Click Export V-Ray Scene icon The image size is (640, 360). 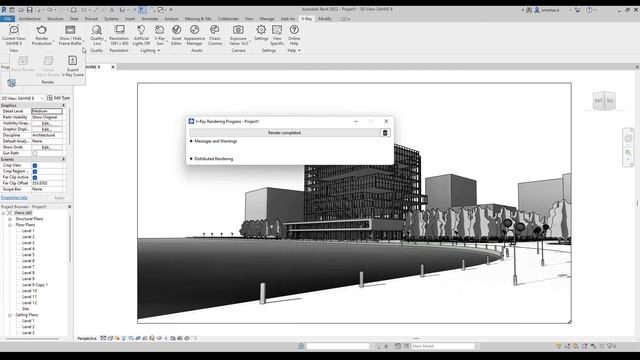coord(72,61)
